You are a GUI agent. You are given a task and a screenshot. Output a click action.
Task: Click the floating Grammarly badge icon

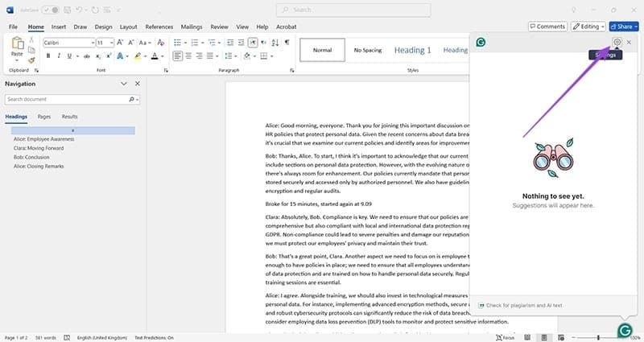pyautogui.click(x=624, y=330)
